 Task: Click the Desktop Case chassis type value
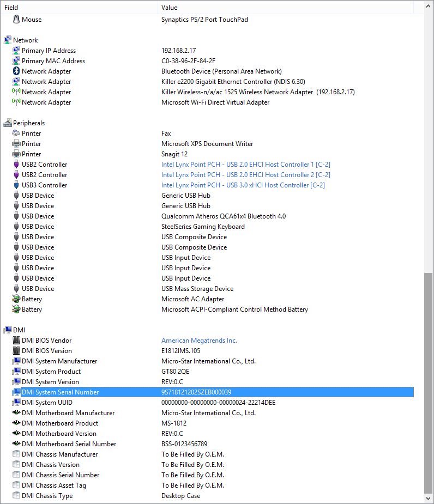[x=181, y=496]
